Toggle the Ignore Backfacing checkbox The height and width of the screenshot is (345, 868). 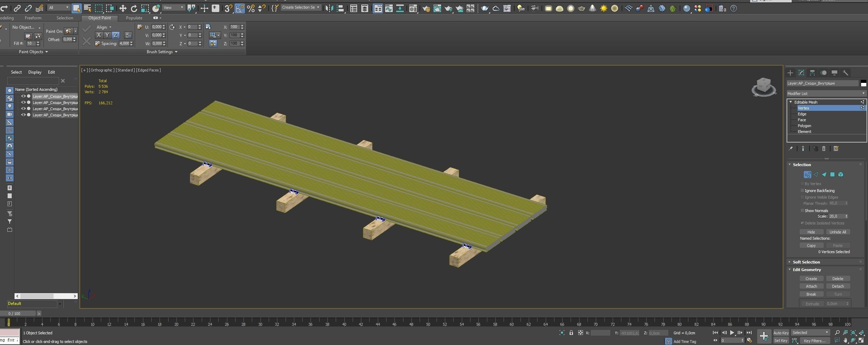click(802, 190)
